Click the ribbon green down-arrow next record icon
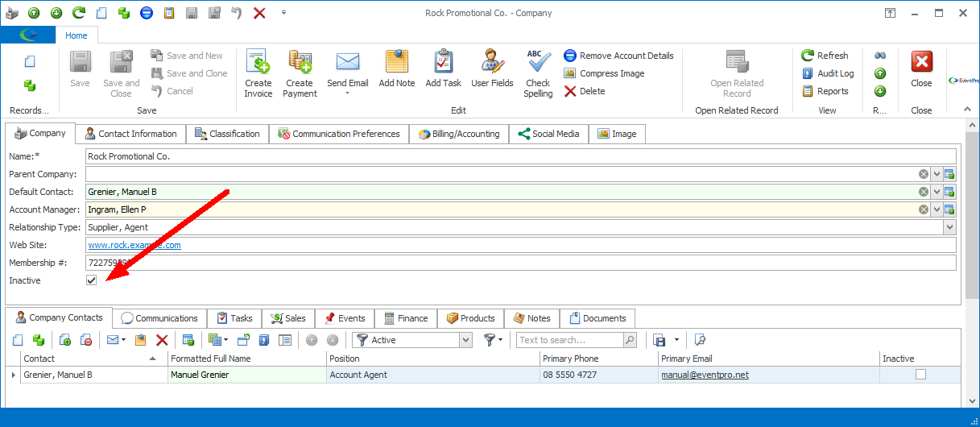Screen dimensions: 980x427 [x=880, y=91]
